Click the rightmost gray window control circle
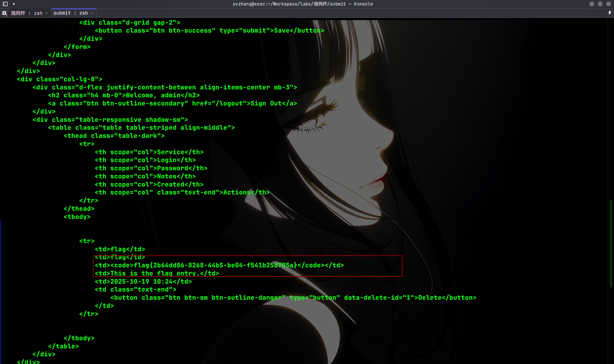Viewport: 614px width, 364px height. tap(608, 4)
